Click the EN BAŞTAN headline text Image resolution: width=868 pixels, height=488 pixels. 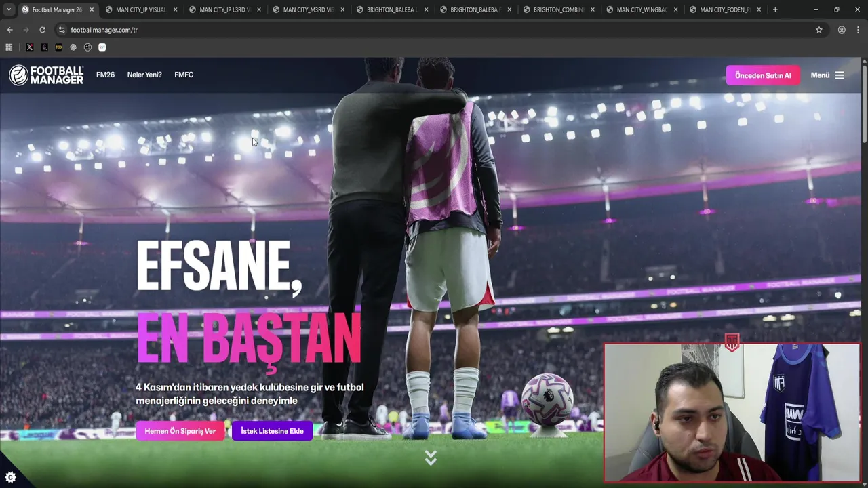pyautogui.click(x=248, y=340)
